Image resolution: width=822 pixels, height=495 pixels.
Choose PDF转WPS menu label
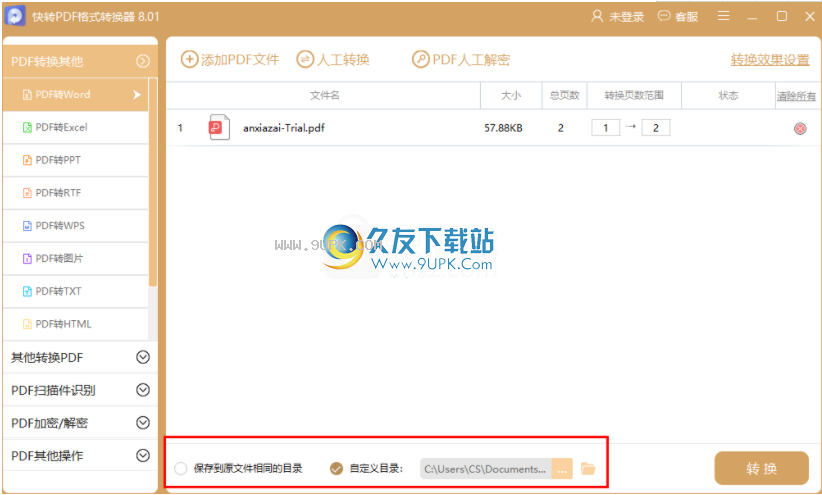[x=60, y=225]
